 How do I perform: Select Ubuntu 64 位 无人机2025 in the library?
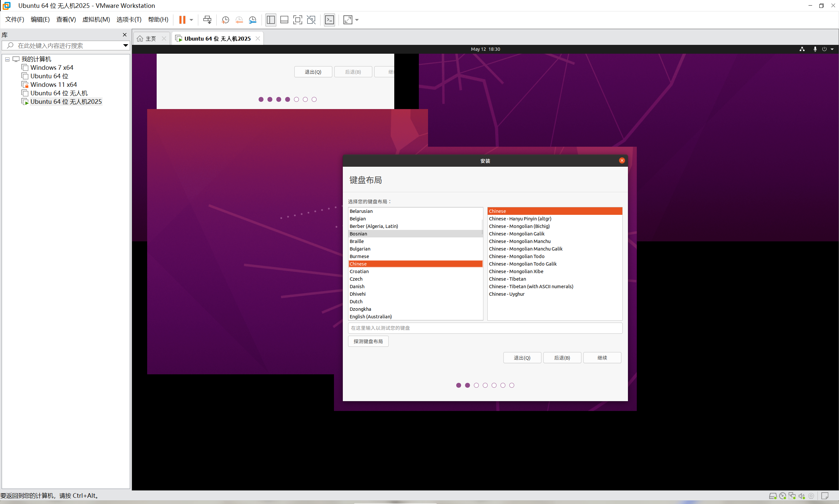(66, 102)
